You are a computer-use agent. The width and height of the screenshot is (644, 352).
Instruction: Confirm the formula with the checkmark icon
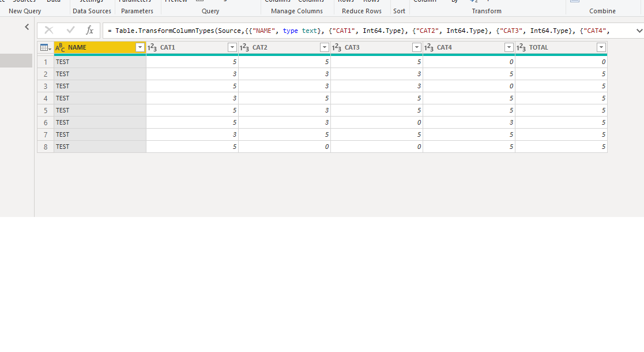point(71,30)
